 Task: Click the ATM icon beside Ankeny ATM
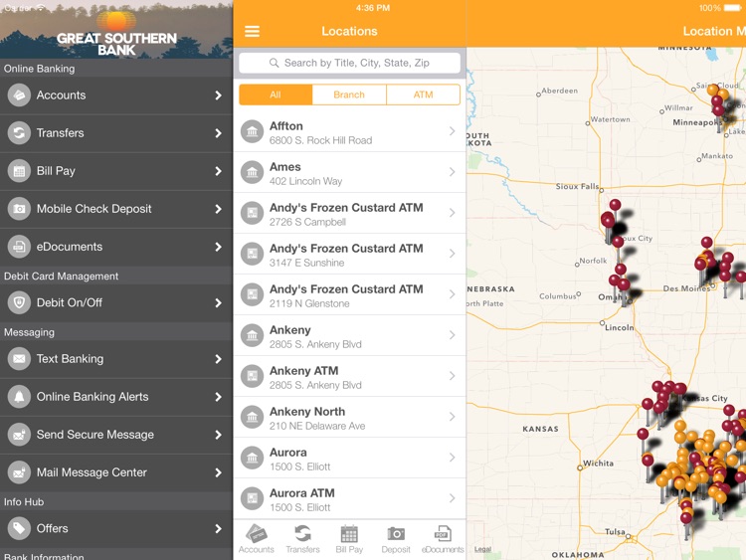tap(253, 376)
